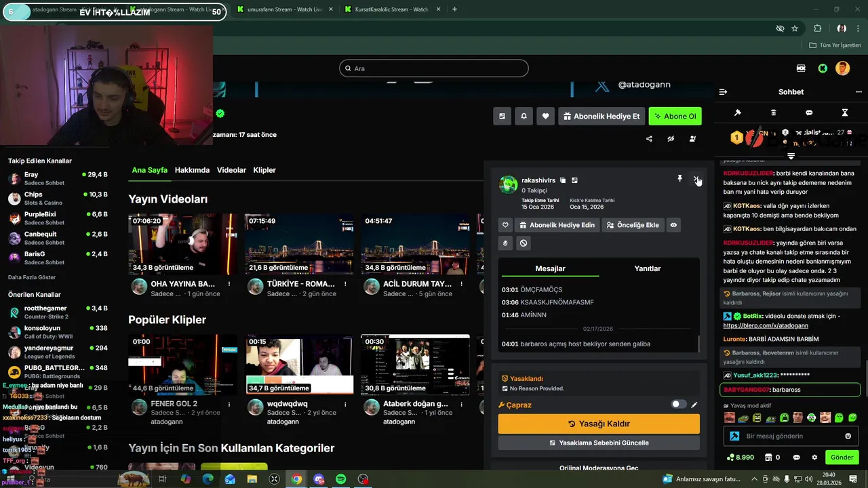This screenshot has height=488, width=868.
Task: Open the 07:15:49 TÜRKİYE video thumbnail
Action: coord(299,245)
